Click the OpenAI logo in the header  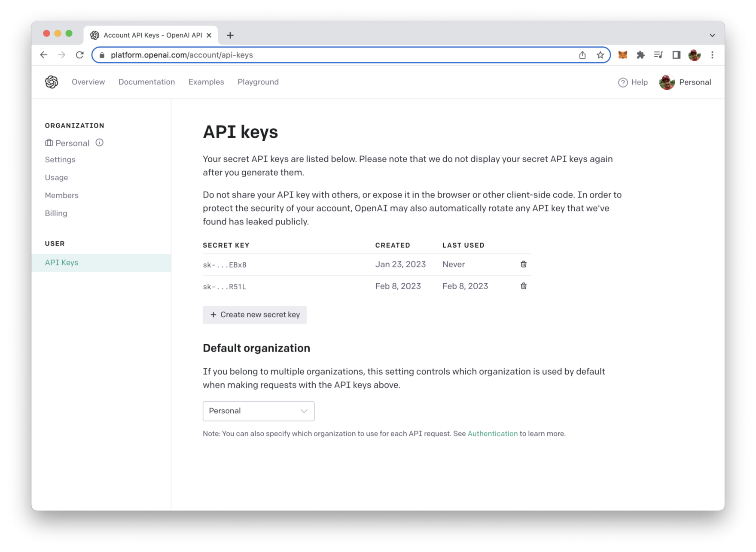[51, 82]
